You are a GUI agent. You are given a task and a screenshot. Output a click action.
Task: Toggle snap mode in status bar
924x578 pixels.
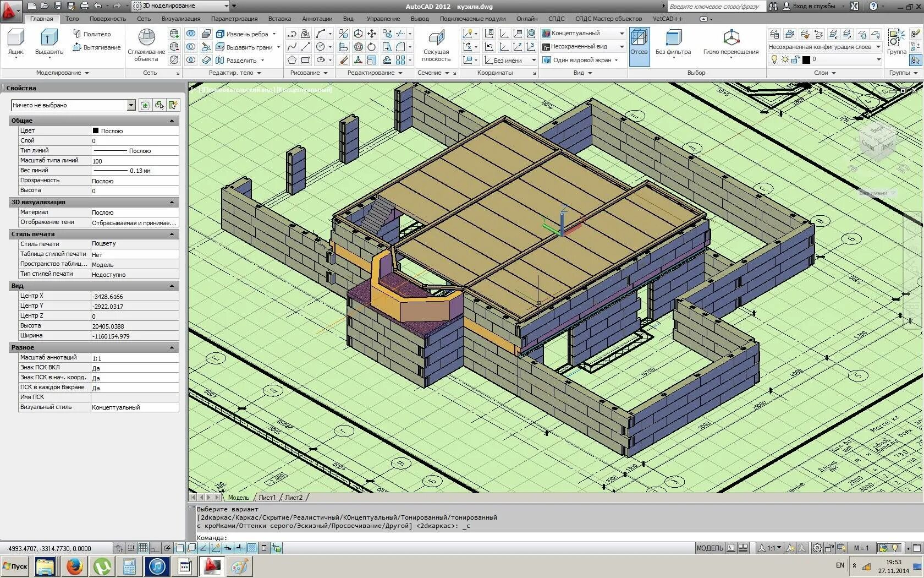coord(131,548)
